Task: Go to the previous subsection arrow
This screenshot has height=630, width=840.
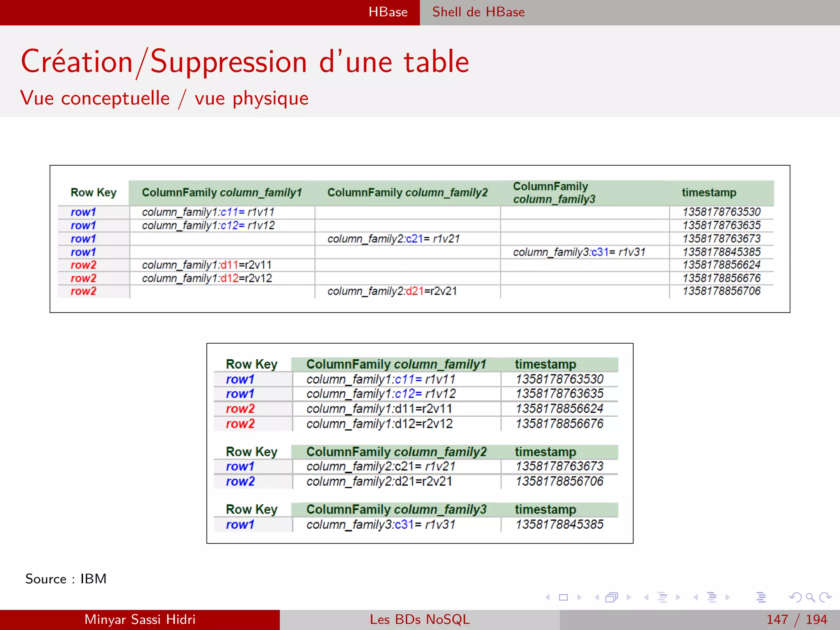Action: click(x=646, y=597)
